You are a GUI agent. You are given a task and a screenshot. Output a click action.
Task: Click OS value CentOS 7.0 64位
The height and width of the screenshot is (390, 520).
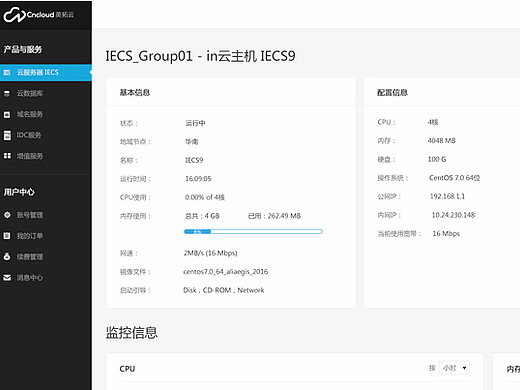pos(454,178)
